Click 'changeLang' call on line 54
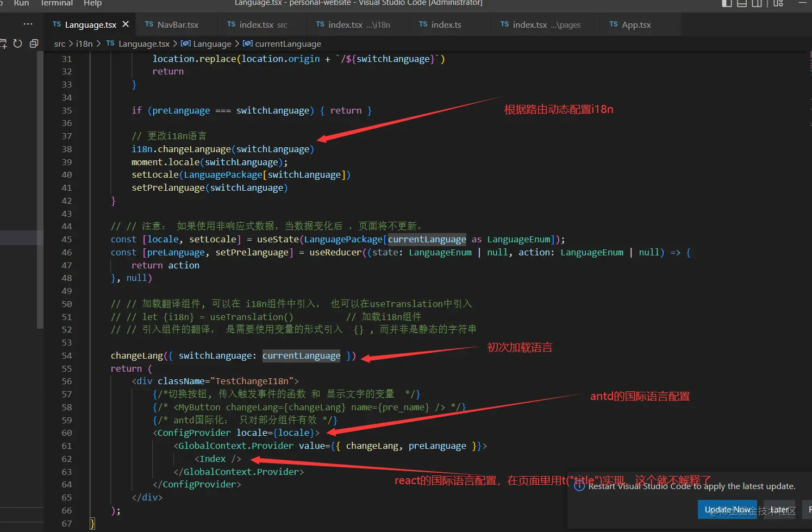Screen dimensions: 812x532 click(137, 355)
